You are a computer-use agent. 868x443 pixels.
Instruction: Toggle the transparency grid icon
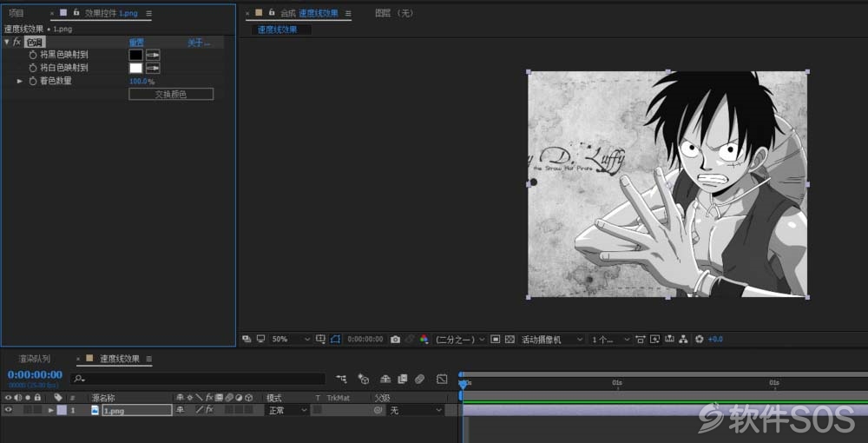pos(510,339)
